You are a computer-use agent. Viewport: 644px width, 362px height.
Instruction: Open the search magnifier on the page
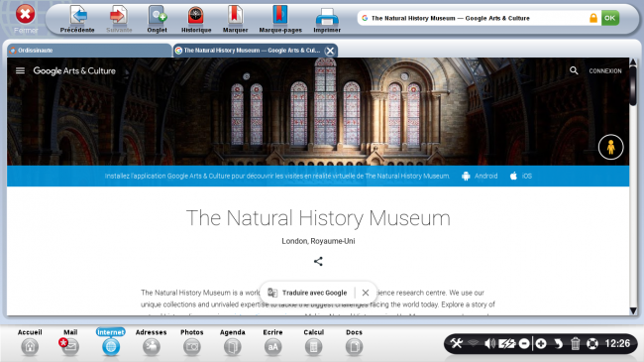(574, 70)
